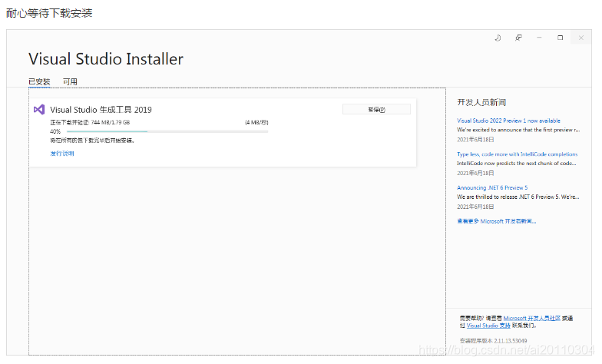Pause the download with 暂停 button
The width and height of the screenshot is (602, 364).
click(x=376, y=109)
